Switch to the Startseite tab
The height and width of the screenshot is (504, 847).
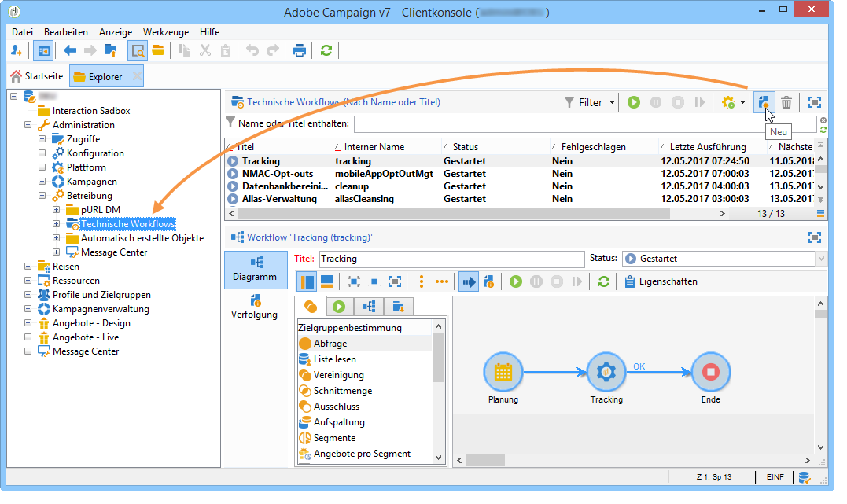coord(37,76)
